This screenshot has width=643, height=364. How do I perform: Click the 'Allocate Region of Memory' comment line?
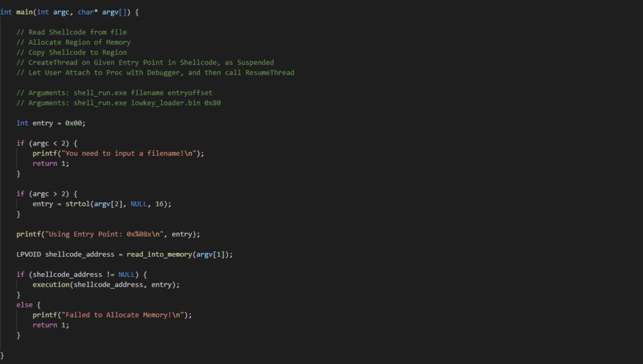click(x=73, y=42)
